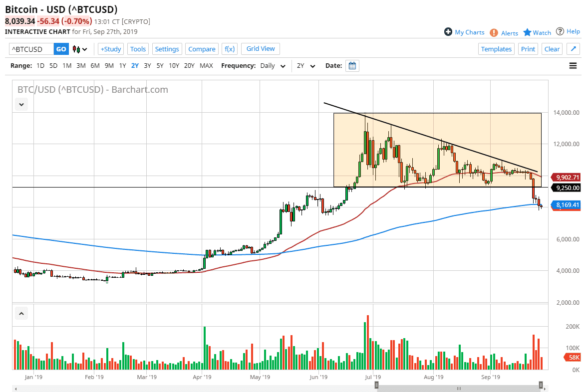Screen dimensions: 588x392
Task: Select the 6M range
Action: 95,65
